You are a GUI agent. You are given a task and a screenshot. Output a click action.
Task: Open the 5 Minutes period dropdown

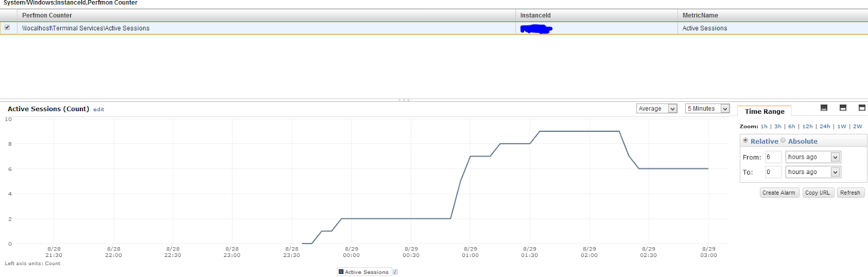707,108
